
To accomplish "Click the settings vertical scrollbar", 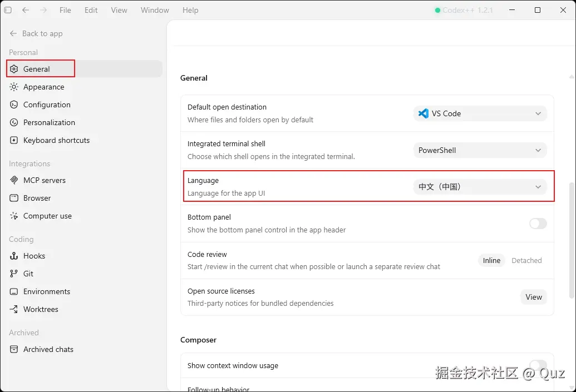I will point(572,240).
